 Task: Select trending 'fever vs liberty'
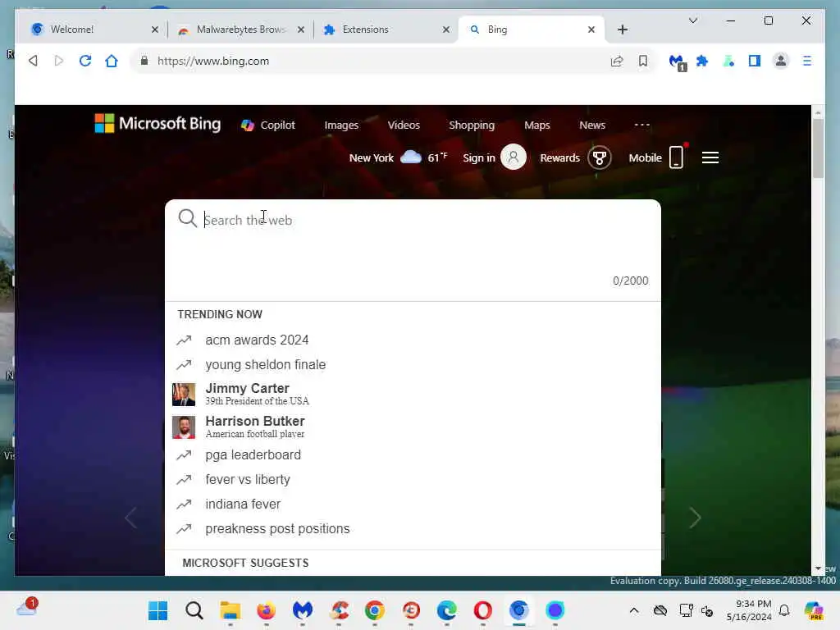click(x=413, y=479)
